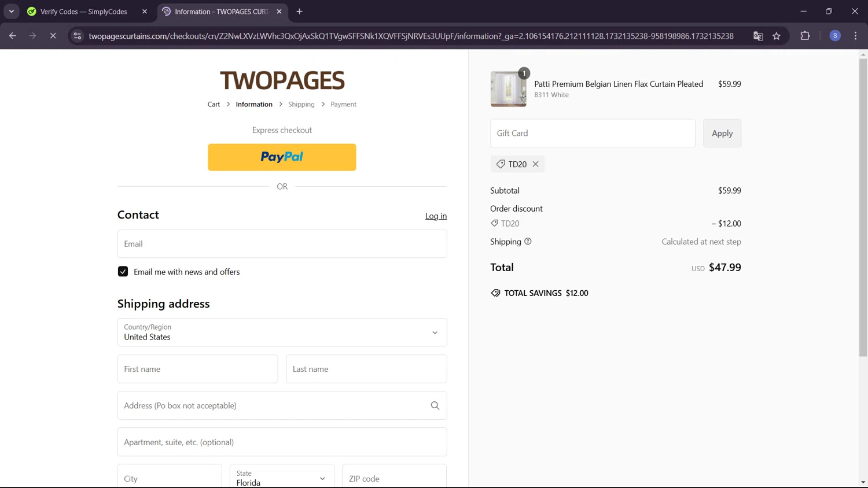The height and width of the screenshot is (488, 868).
Task: Click the curtain product thumbnail
Action: pyautogui.click(x=509, y=89)
